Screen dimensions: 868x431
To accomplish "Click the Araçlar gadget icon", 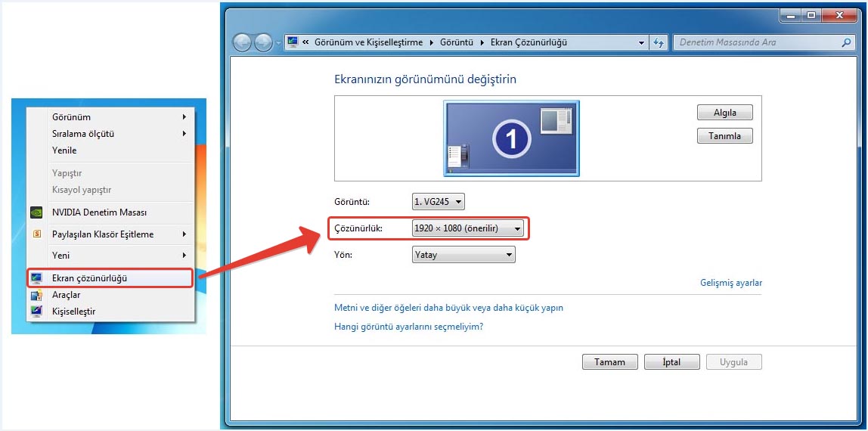I will (x=36, y=295).
